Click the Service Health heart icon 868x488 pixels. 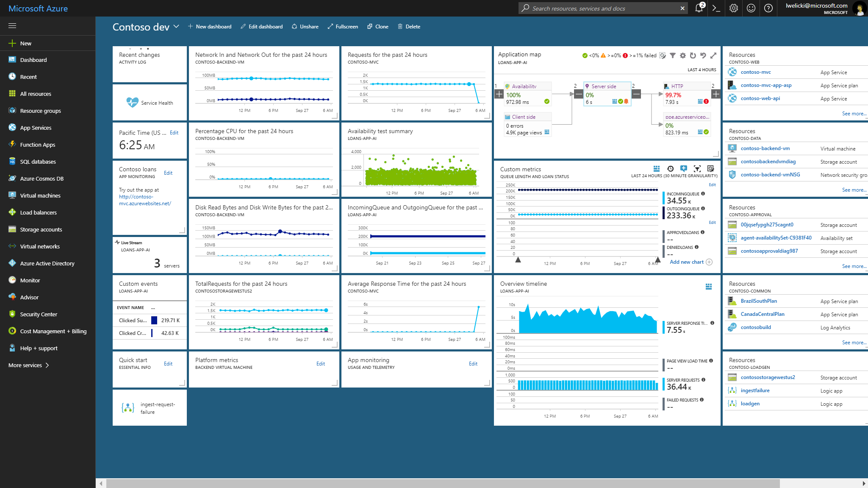coord(132,103)
